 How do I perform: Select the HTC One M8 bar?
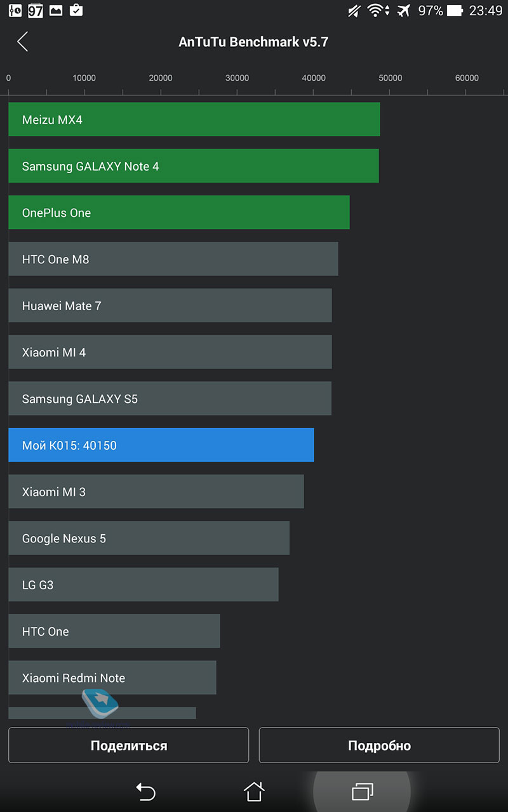tap(173, 259)
